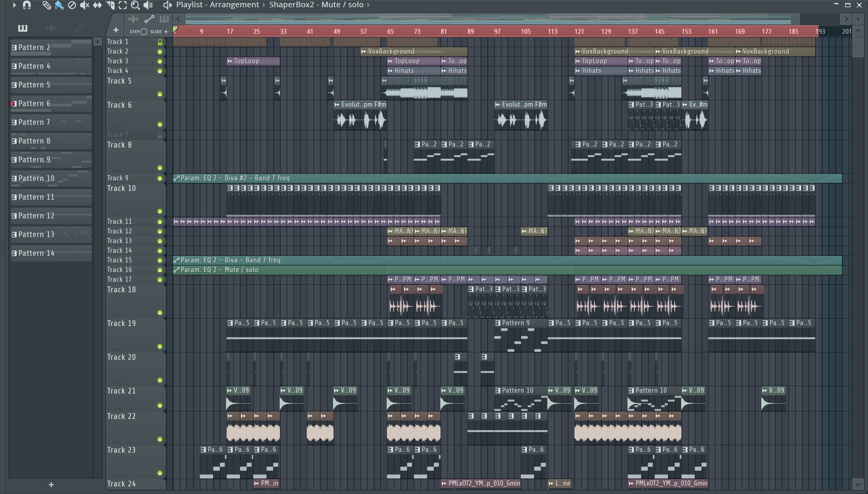The height and width of the screenshot is (494, 868).
Task: Select the Param. EQ 2 - Mute / solo clip
Action: (507, 270)
